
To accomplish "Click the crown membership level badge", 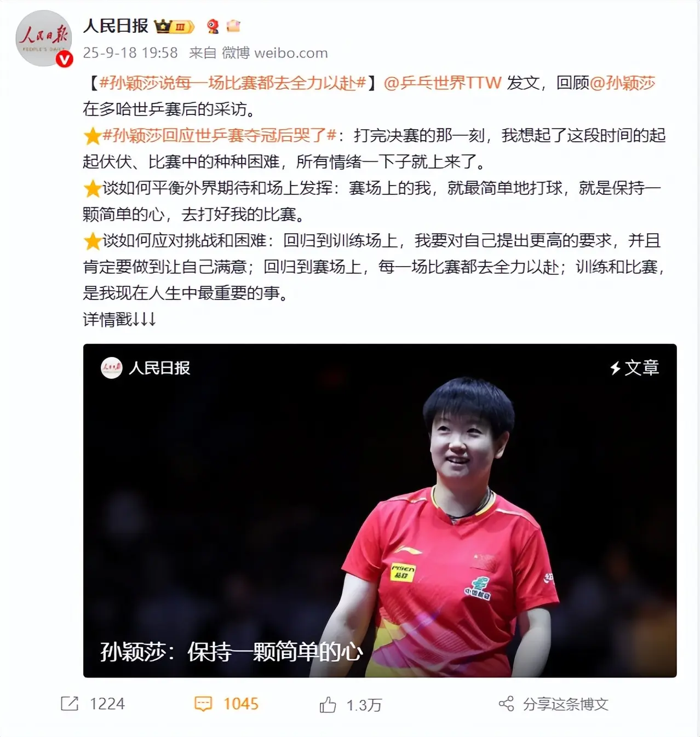I will coord(174,26).
